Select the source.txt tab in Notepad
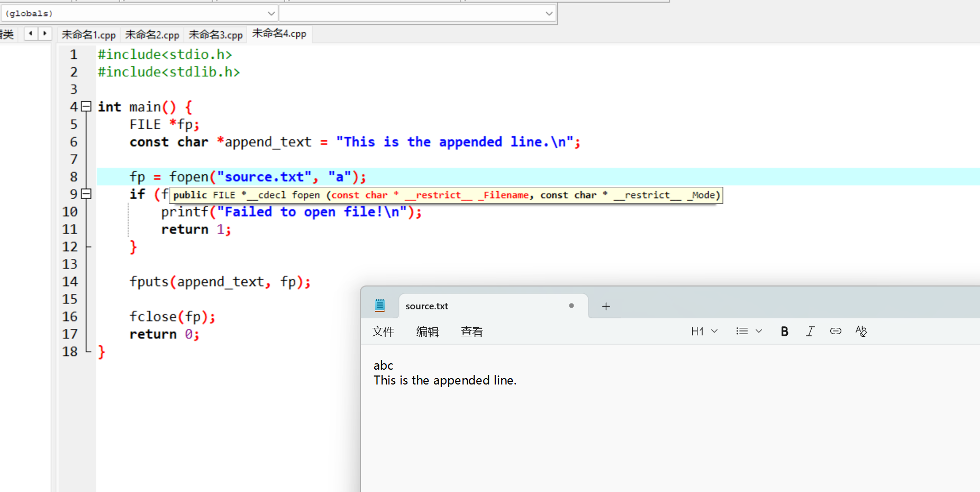Screen dimensions: 980x492 click(493, 306)
